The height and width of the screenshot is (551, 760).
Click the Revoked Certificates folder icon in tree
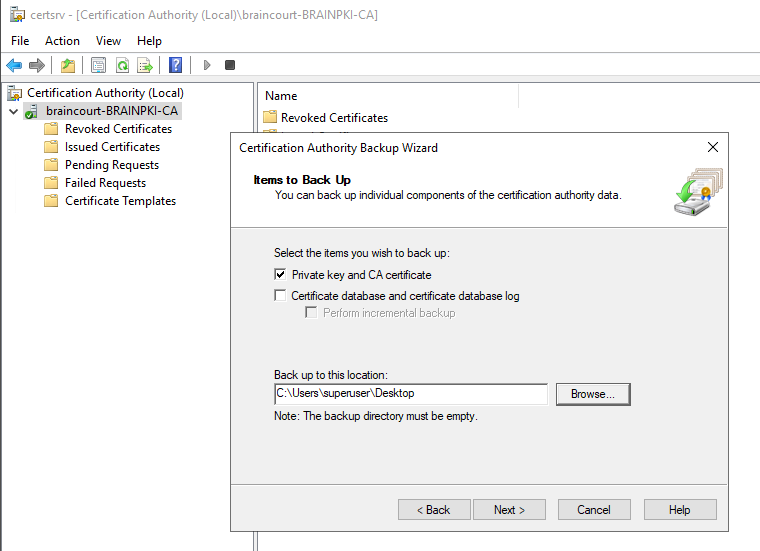pyautogui.click(x=51, y=129)
